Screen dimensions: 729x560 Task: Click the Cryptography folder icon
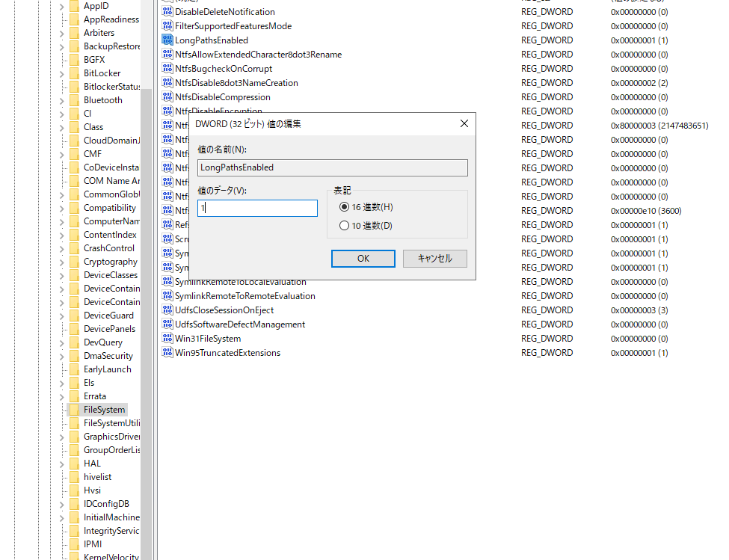pyautogui.click(x=74, y=262)
